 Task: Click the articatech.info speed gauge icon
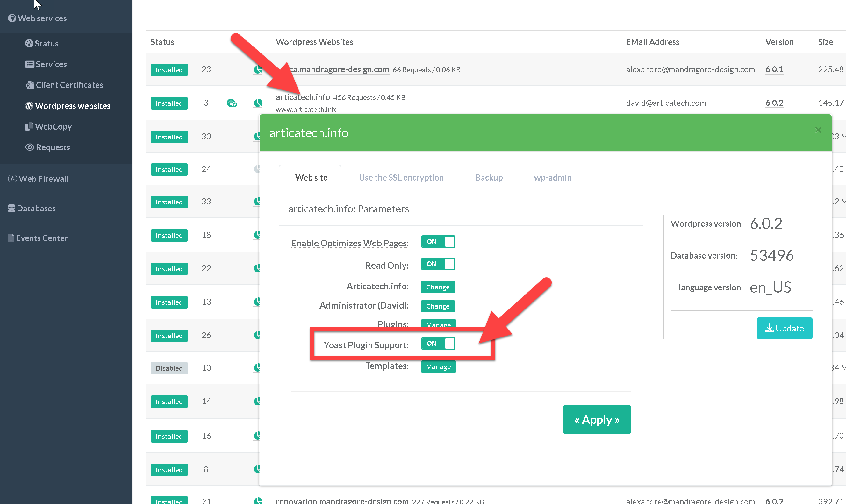point(232,103)
